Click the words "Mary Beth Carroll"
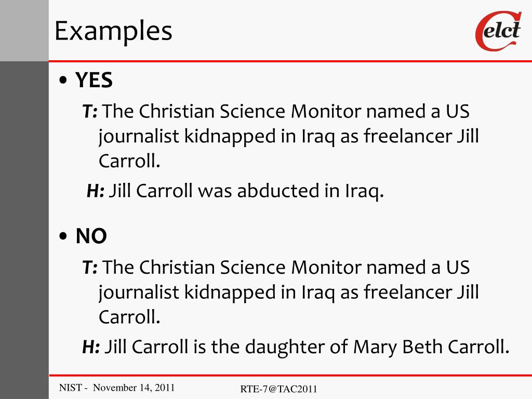 click(x=430, y=347)
